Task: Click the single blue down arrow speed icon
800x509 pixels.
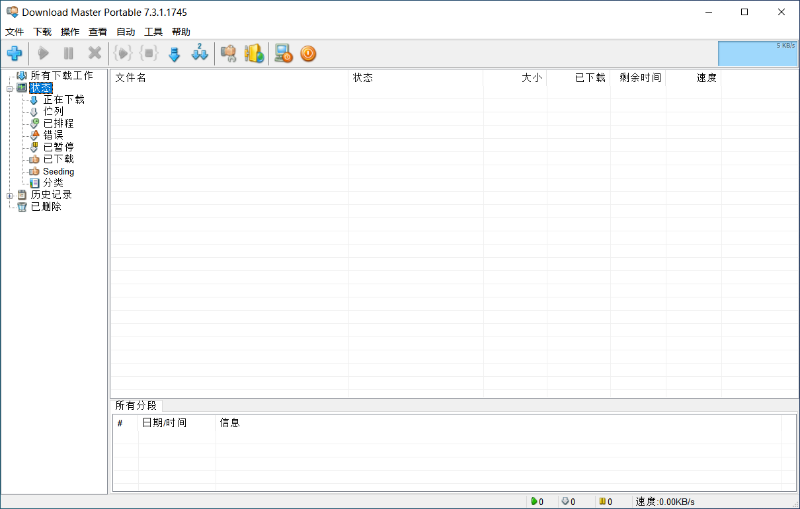Action: (174, 54)
